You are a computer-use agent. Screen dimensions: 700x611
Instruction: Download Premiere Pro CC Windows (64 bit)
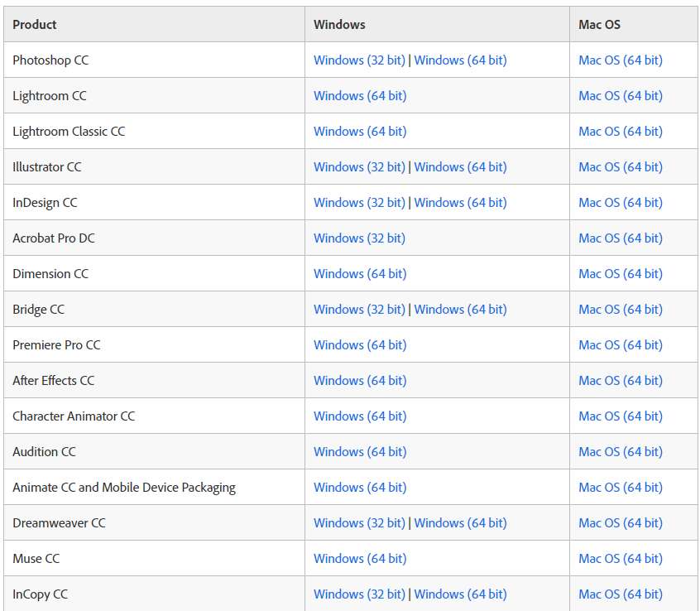360,345
